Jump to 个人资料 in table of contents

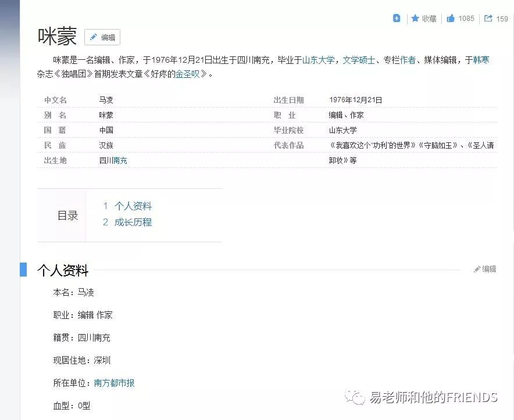(133, 206)
